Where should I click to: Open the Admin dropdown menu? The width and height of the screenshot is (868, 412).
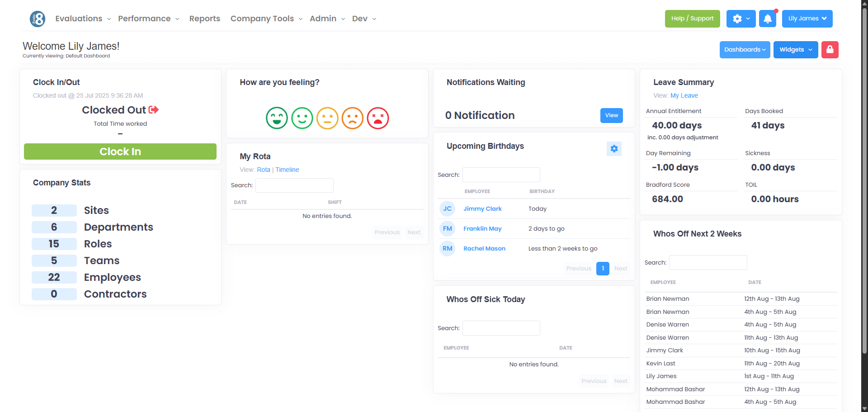[327, 19]
